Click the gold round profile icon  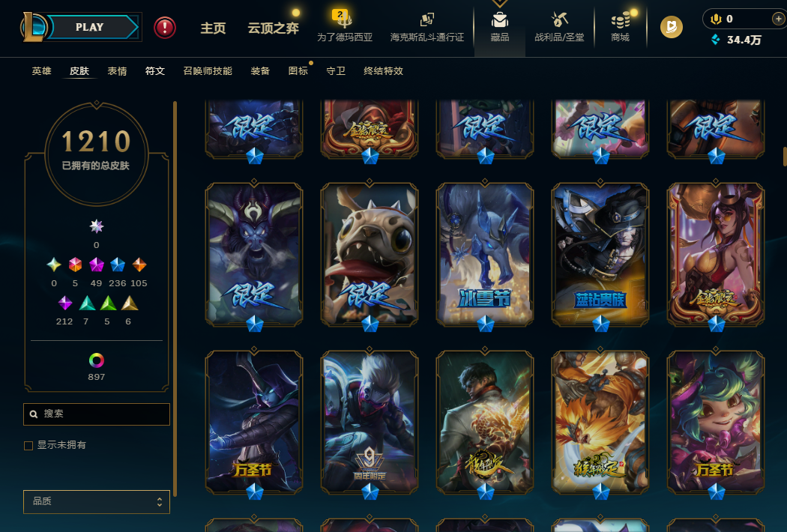(x=671, y=27)
